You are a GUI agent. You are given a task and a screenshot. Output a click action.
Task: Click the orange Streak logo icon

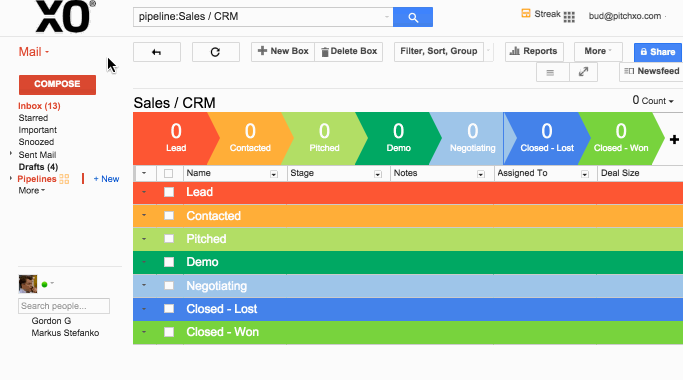[526, 14]
